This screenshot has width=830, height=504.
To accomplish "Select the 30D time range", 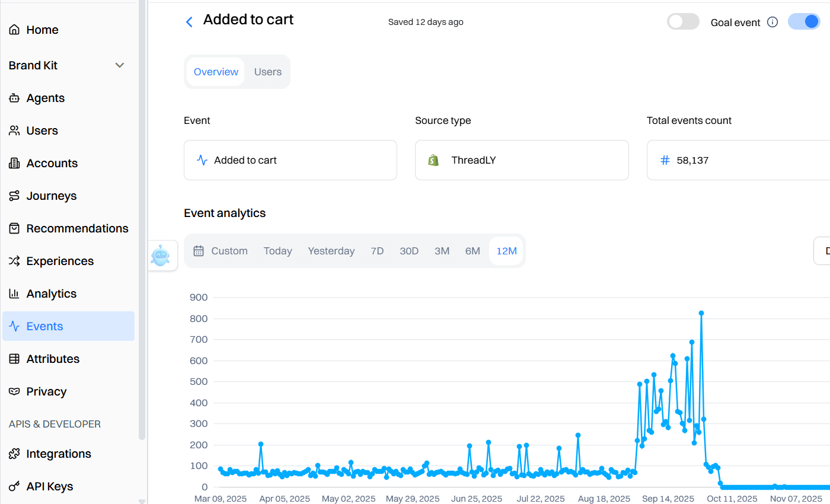I will tap(408, 251).
